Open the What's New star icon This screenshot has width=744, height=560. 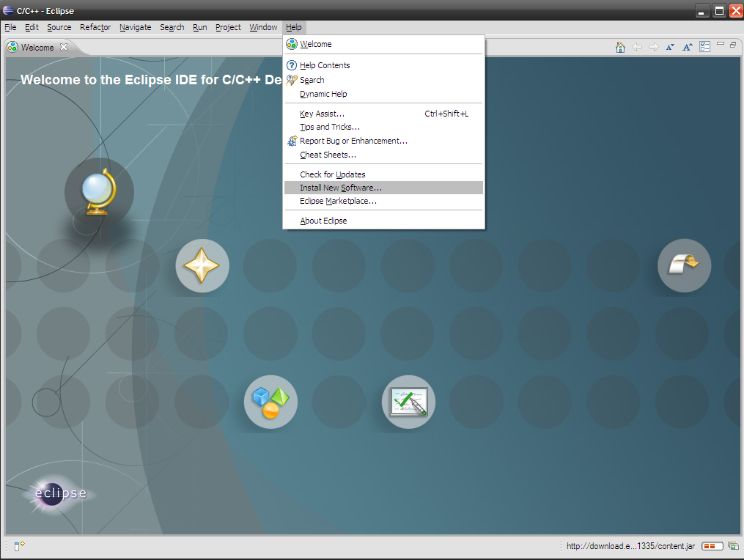(202, 265)
